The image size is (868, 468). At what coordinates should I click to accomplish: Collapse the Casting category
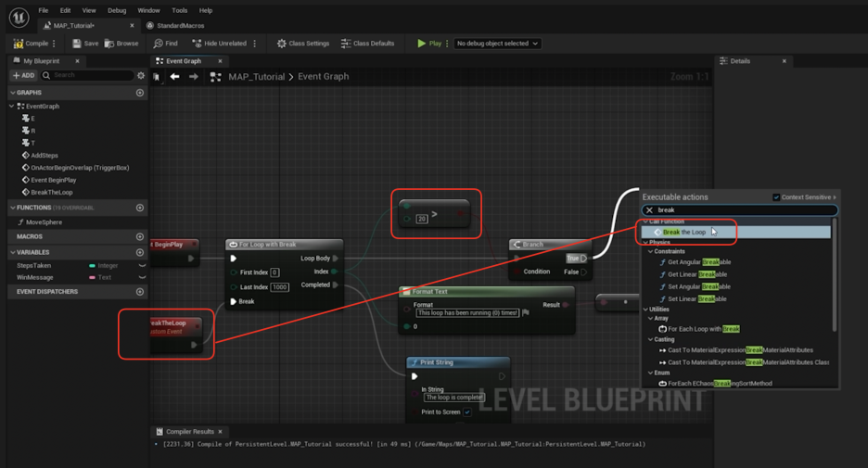coord(650,339)
